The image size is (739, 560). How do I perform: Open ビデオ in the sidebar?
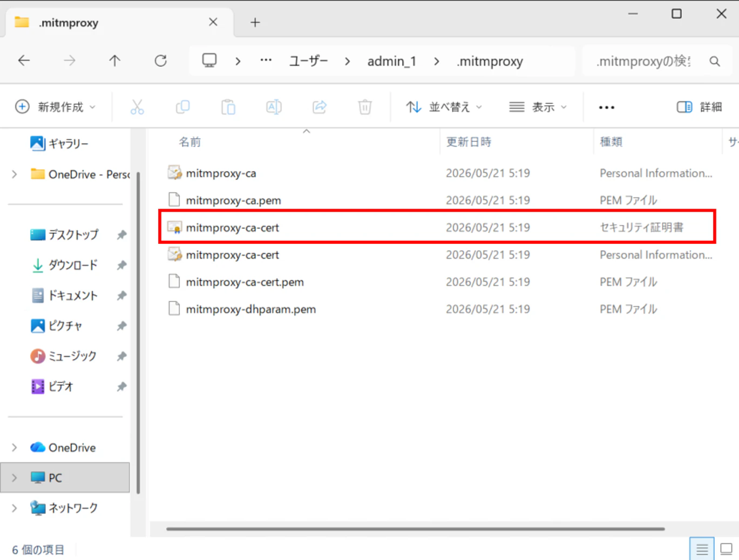52,386
